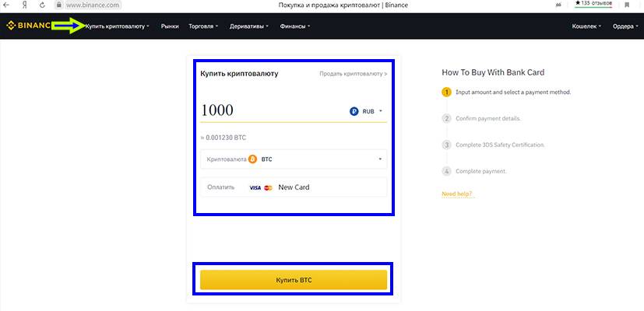Reload the page with the refresh icon
Viewport: 644px width, 311px height.
[43, 5]
